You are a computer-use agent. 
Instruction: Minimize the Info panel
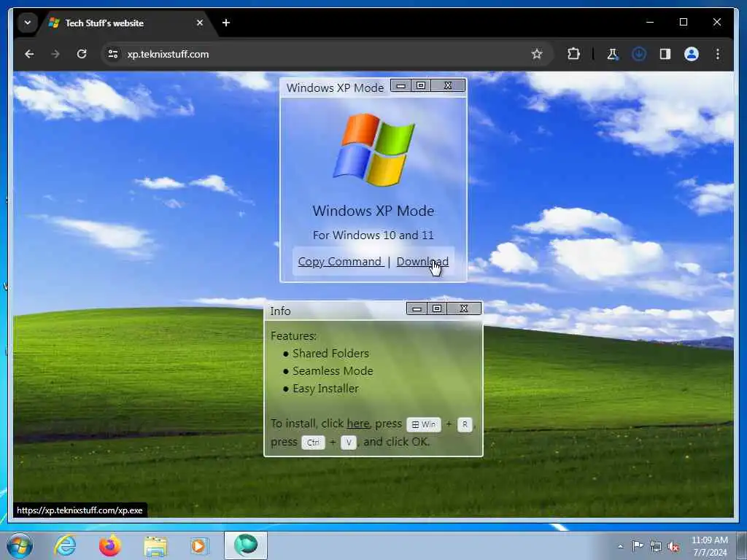click(417, 308)
